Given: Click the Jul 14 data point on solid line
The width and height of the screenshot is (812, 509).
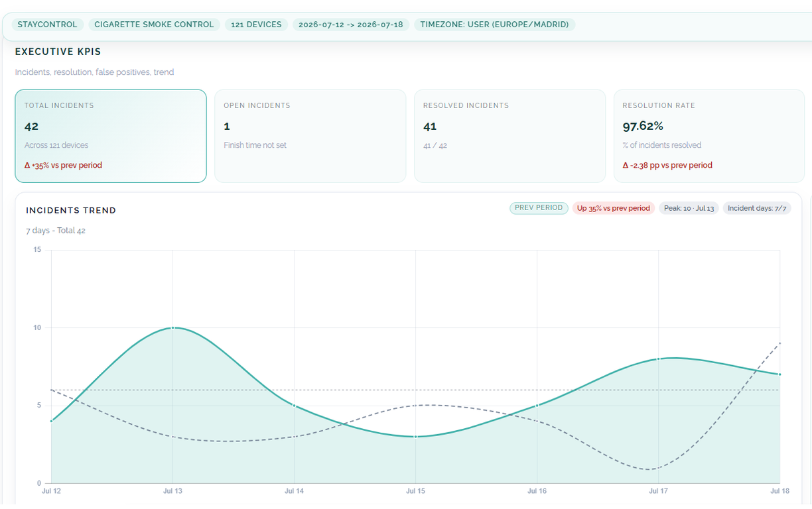Looking at the screenshot, I should coord(294,406).
